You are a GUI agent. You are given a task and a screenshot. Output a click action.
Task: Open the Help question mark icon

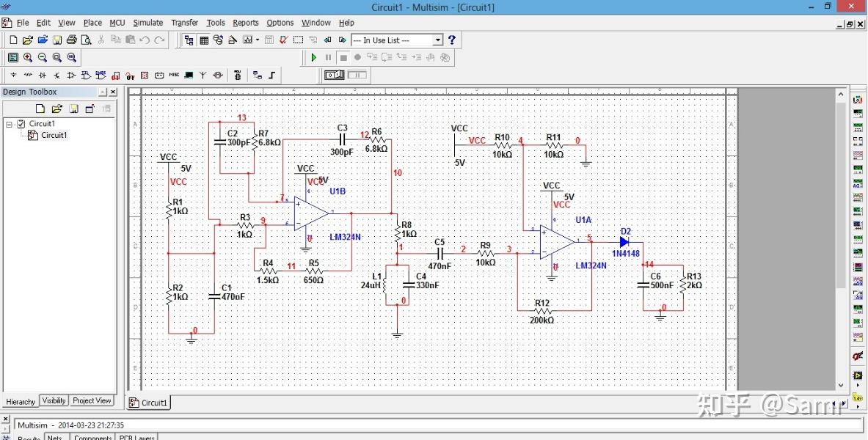pyautogui.click(x=452, y=40)
